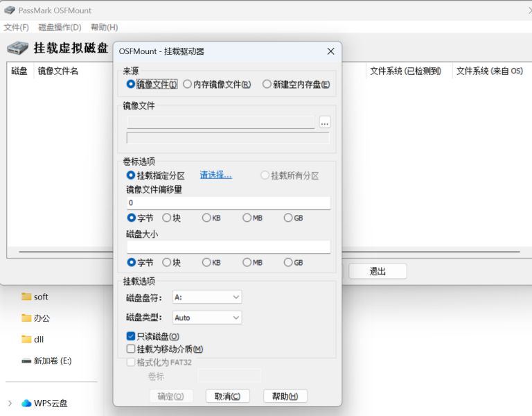Select the 新建空内存盘(E) source option

pos(267,84)
